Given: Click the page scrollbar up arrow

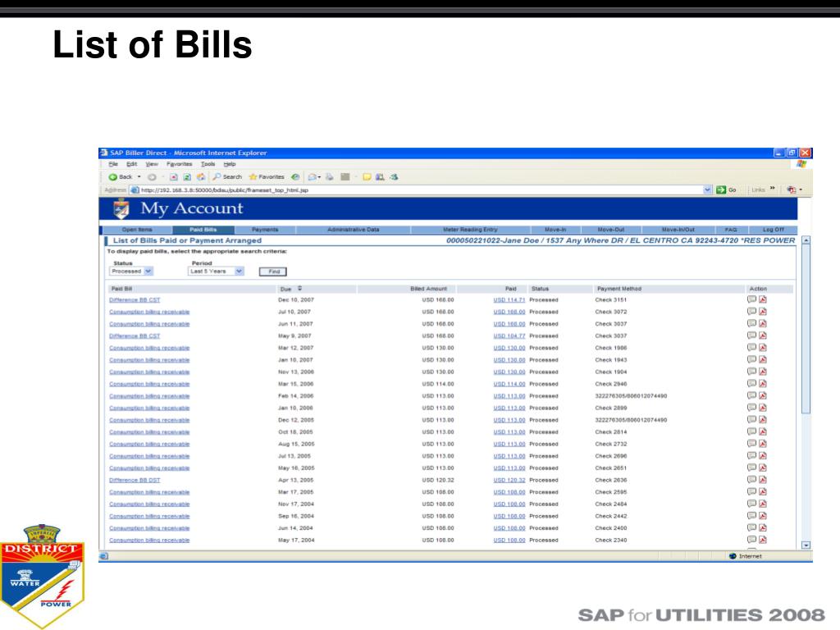Looking at the screenshot, I should pos(806,240).
